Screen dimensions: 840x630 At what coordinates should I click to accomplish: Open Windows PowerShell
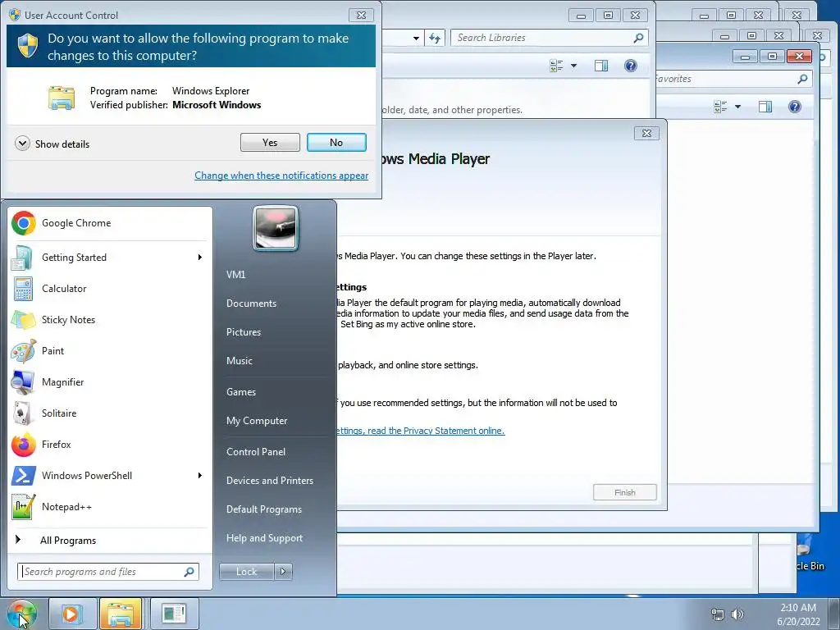click(x=110, y=475)
